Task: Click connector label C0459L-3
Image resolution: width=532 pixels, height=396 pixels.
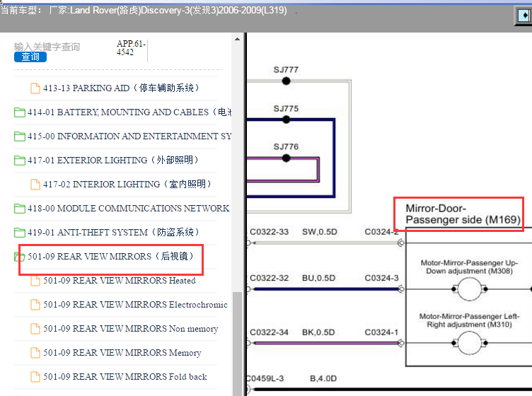Action: point(265,378)
